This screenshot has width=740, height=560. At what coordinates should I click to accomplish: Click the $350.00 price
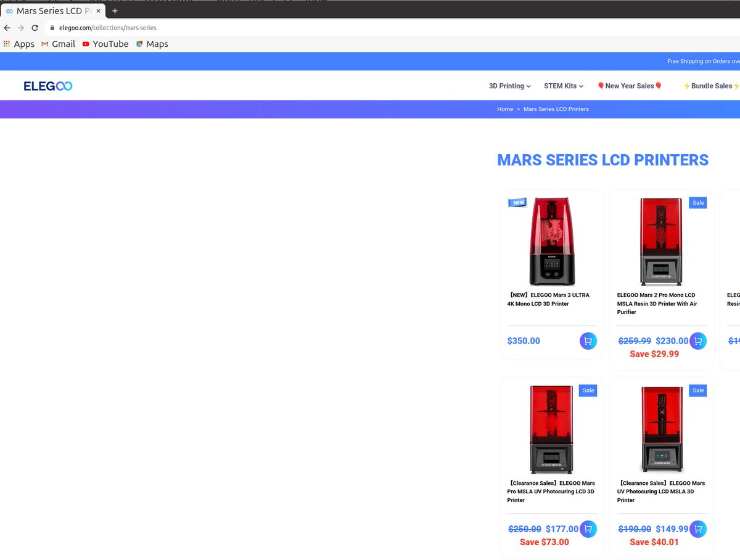pos(524,341)
